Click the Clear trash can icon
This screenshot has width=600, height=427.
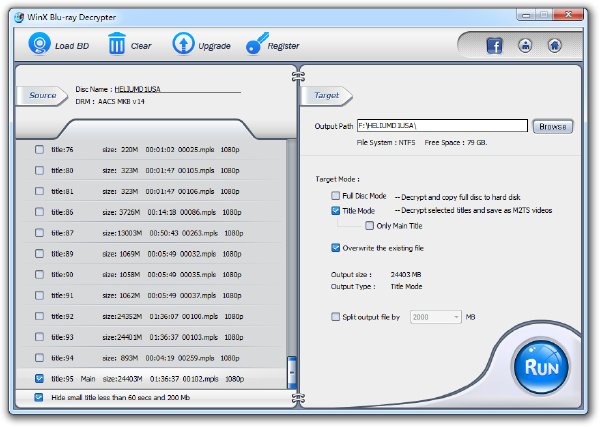117,44
